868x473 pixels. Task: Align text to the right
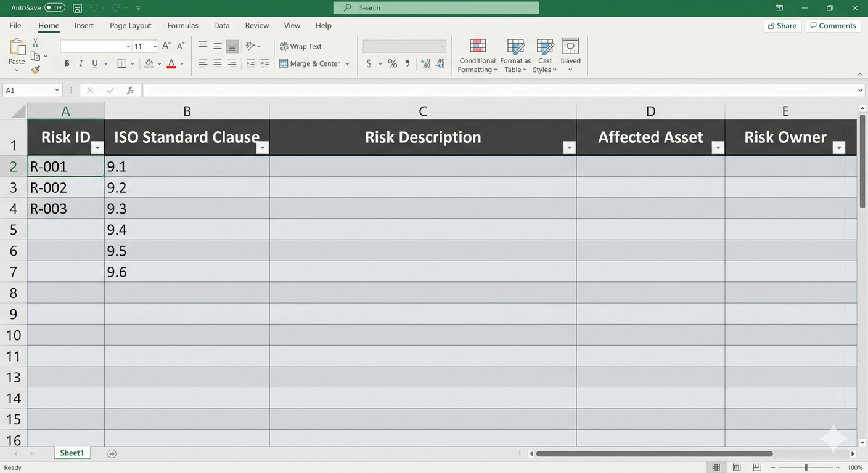(x=232, y=63)
